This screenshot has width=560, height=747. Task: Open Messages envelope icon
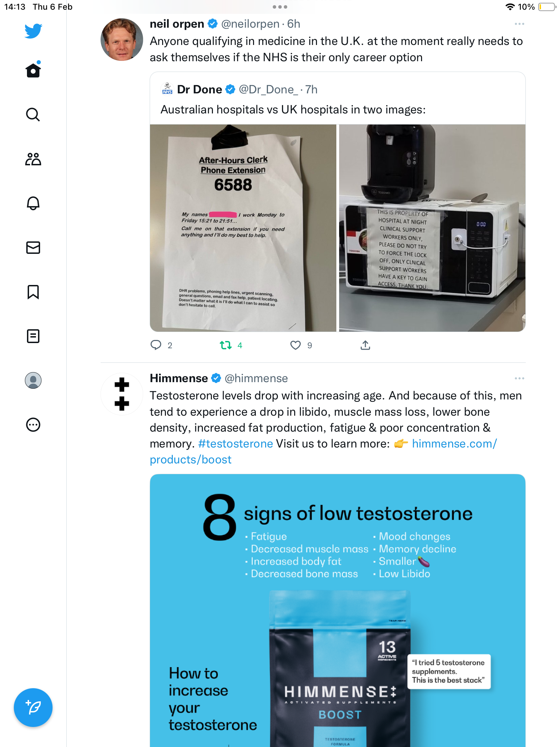pyautogui.click(x=33, y=248)
